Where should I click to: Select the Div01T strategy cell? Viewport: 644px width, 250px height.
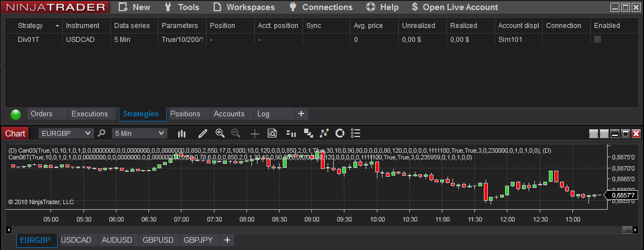pos(34,40)
